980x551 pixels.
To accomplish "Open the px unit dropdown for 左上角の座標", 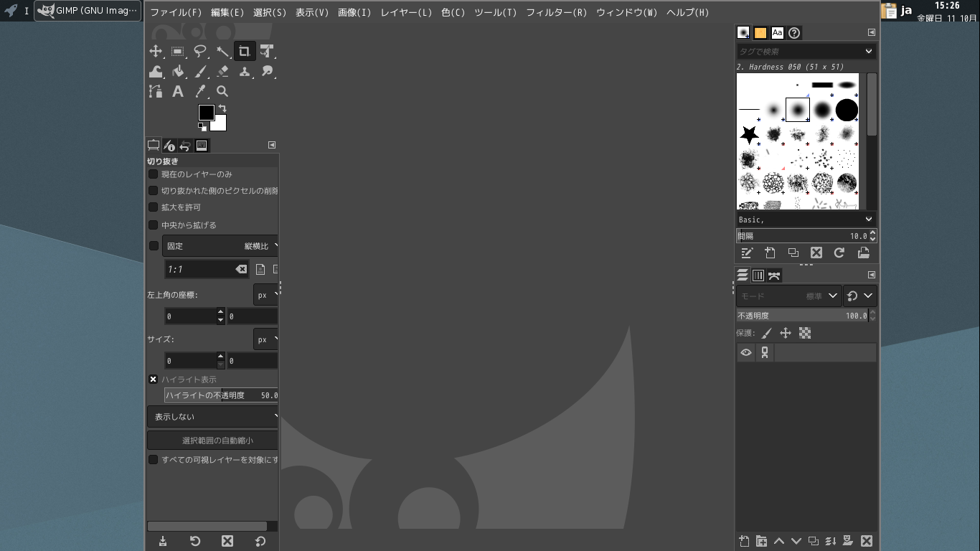I will coord(266,295).
